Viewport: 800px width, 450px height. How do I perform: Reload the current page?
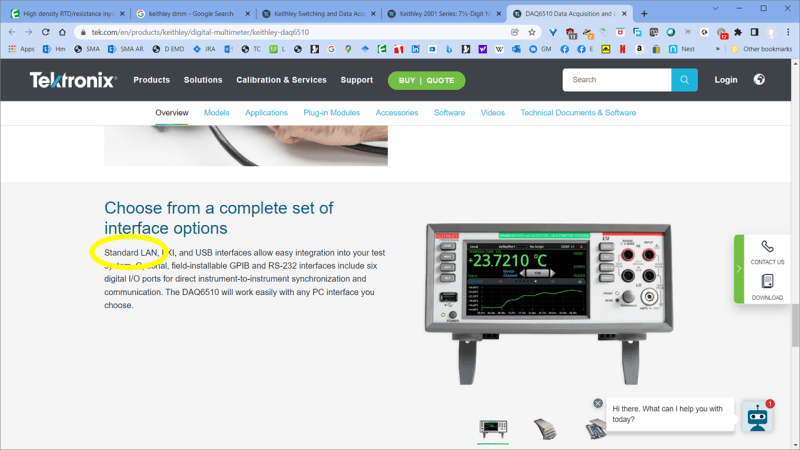[45, 32]
